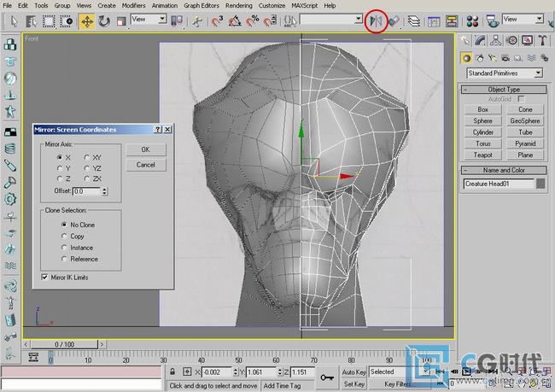Click the Align tool icon
555x392 pixels.
tap(394, 21)
